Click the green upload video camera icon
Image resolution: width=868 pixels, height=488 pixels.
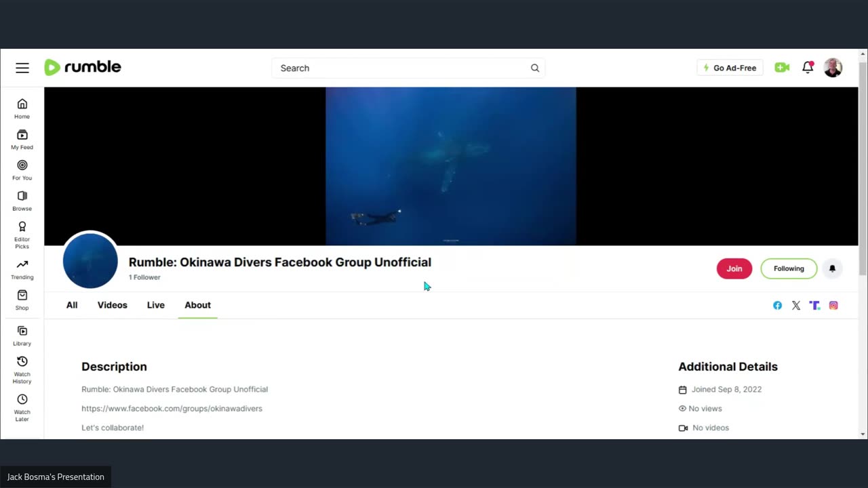[782, 68]
